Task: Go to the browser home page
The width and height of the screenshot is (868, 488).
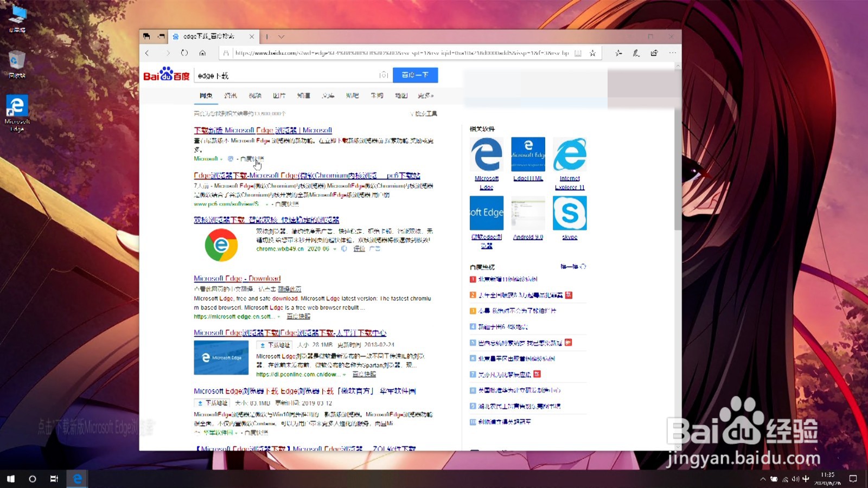Action: (202, 53)
